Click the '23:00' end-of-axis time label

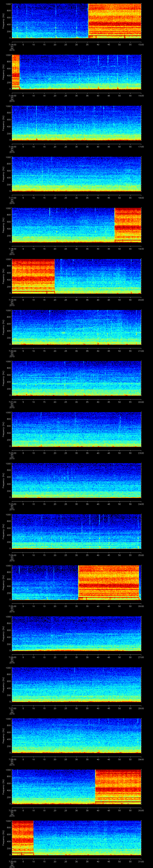(x=141, y=453)
